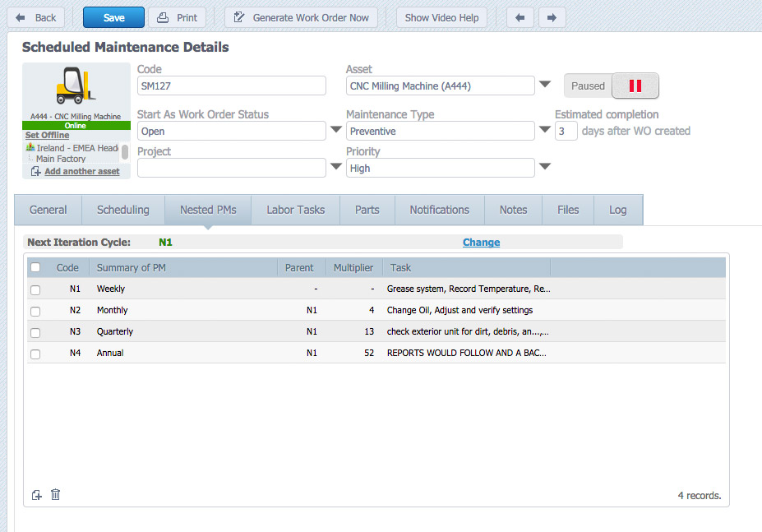Open the Asset dropdown
Image resolution: width=762 pixels, height=532 pixels.
coord(544,85)
